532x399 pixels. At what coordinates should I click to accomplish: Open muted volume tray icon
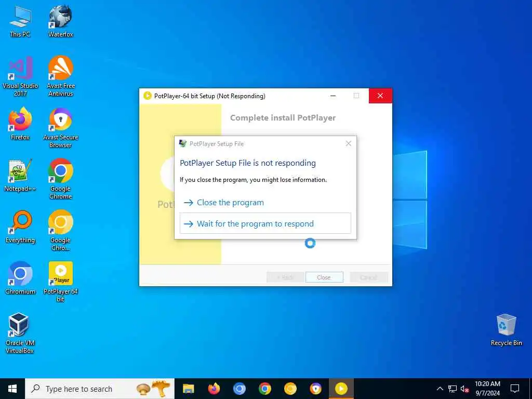click(x=465, y=389)
